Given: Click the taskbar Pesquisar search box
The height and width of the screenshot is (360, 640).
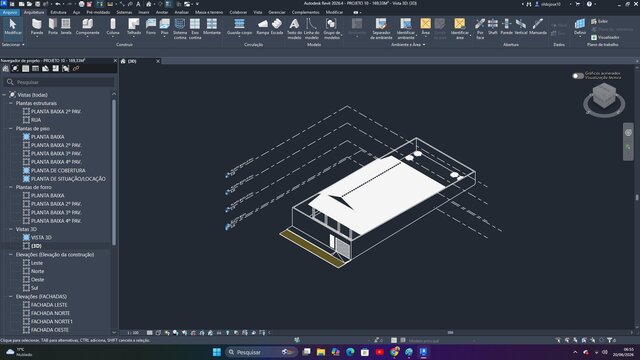Looking at the screenshot, I should [x=261, y=352].
